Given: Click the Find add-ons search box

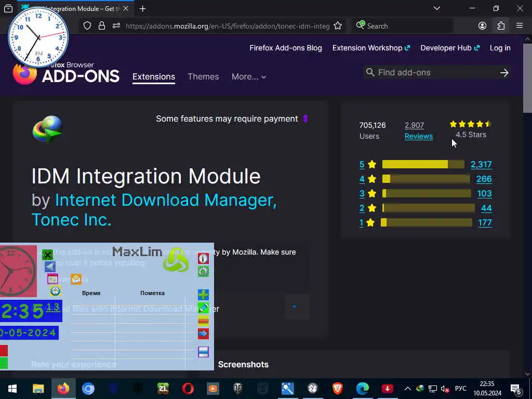Looking at the screenshot, I should pos(431,72).
